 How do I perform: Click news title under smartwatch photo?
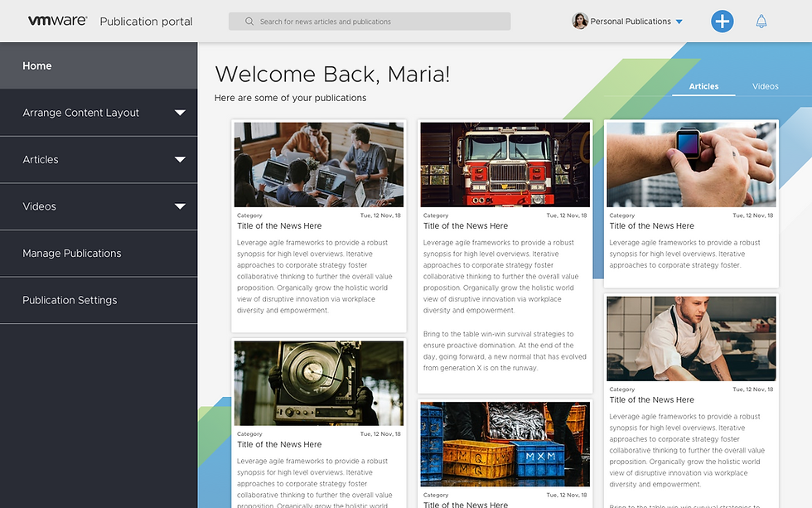tap(651, 225)
